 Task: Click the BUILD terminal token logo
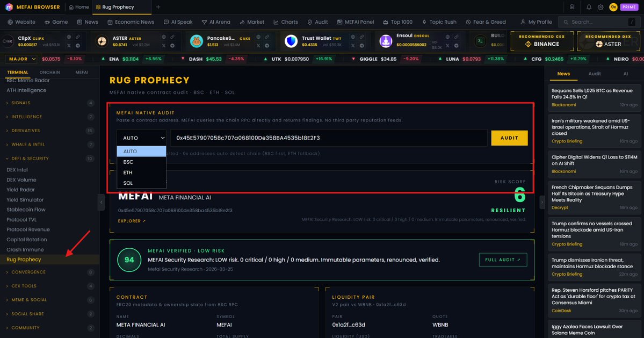coord(480,41)
